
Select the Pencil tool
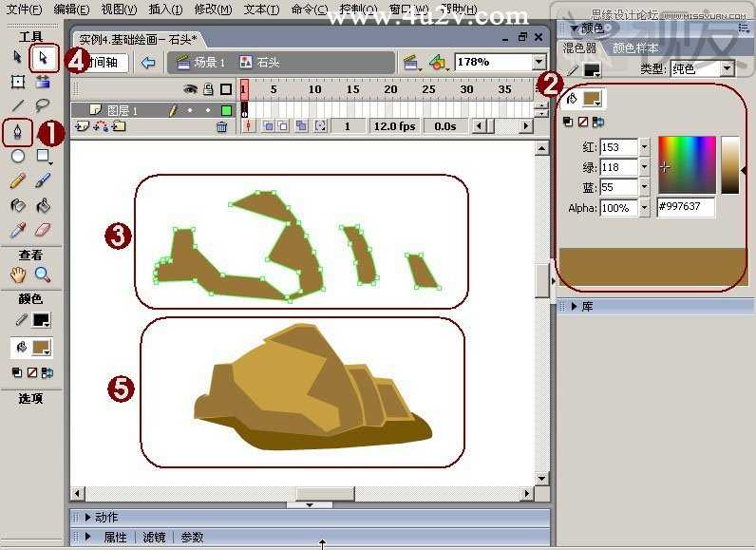tap(18, 180)
